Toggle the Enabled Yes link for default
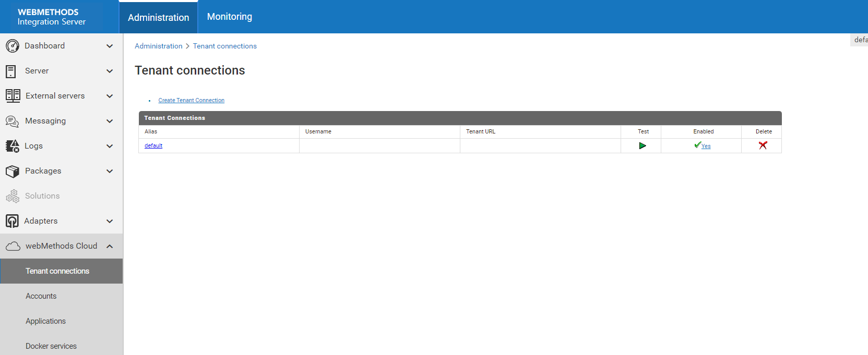The image size is (868, 355). 706,146
